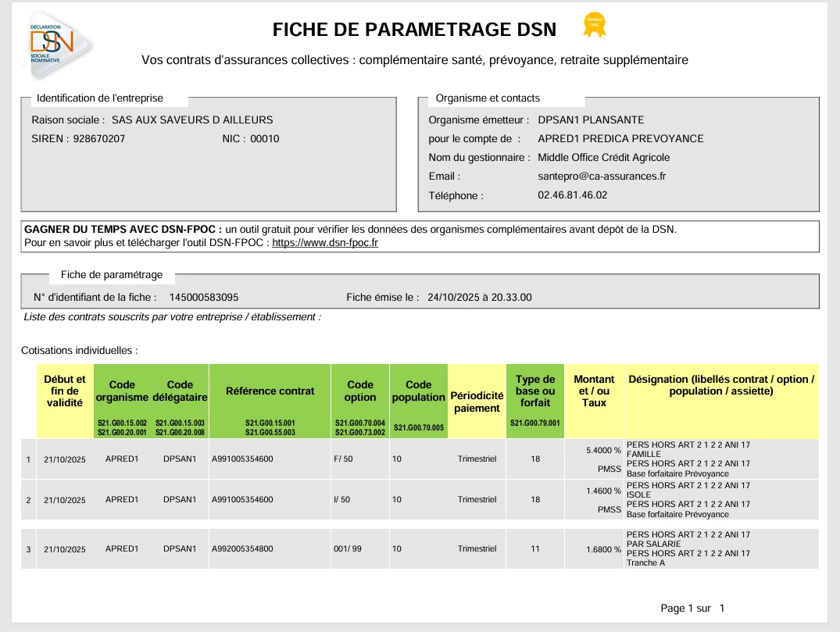This screenshot has width=840, height=632.
Task: Click the yellow certification ribbon badge
Action: pos(594,25)
